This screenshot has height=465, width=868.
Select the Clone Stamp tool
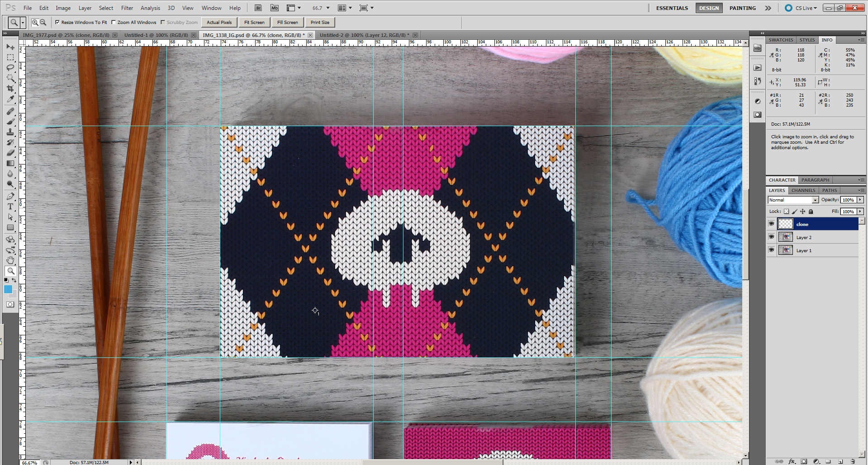pyautogui.click(x=10, y=132)
